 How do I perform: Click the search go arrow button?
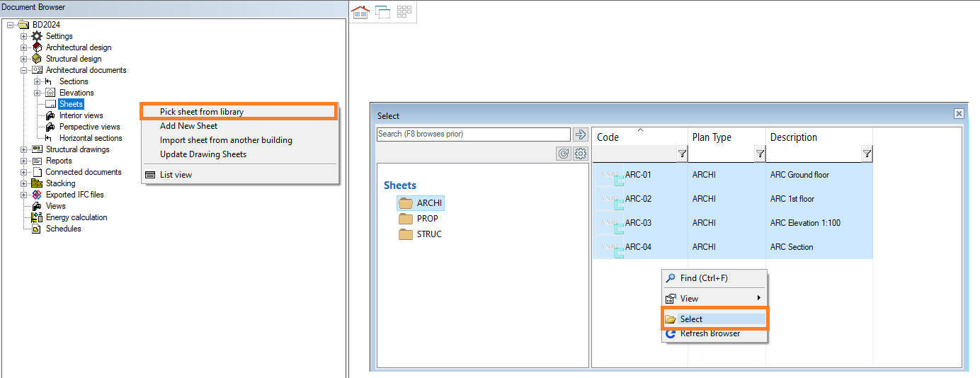click(581, 134)
